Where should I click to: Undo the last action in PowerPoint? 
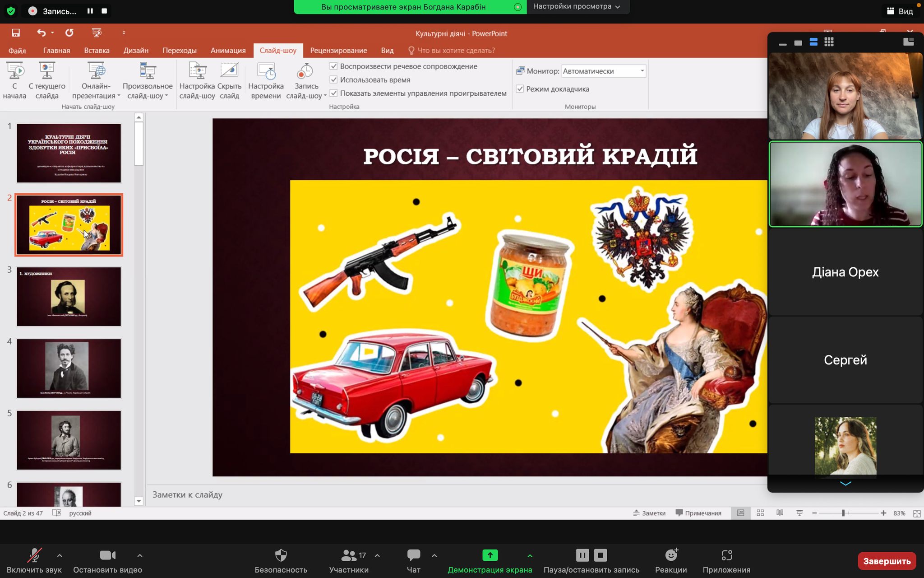point(41,33)
